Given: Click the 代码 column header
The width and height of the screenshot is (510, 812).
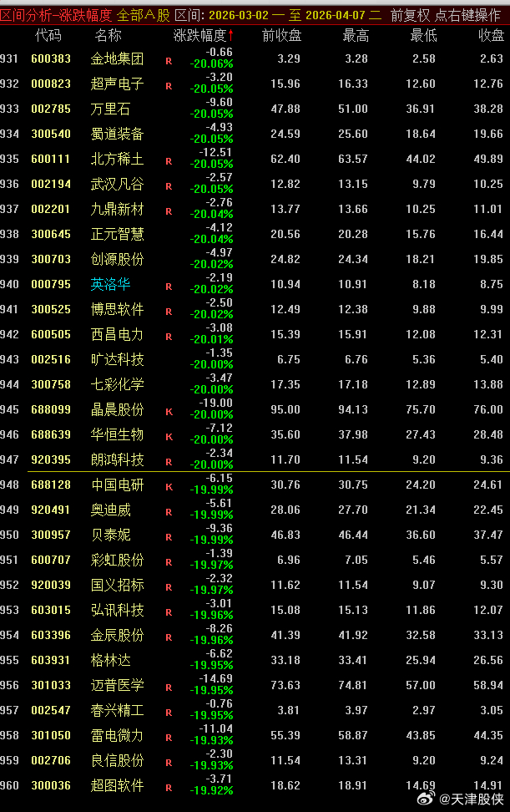Looking at the screenshot, I should pyautogui.click(x=48, y=36).
